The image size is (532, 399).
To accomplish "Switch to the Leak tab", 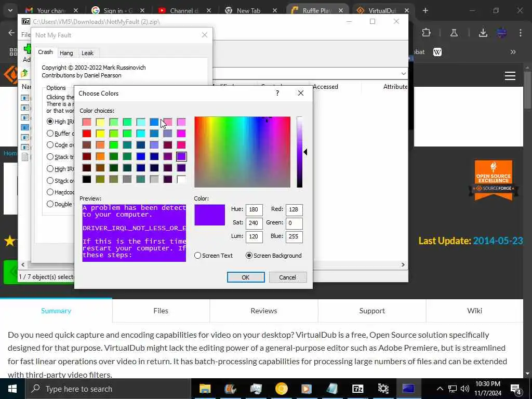I will (87, 53).
